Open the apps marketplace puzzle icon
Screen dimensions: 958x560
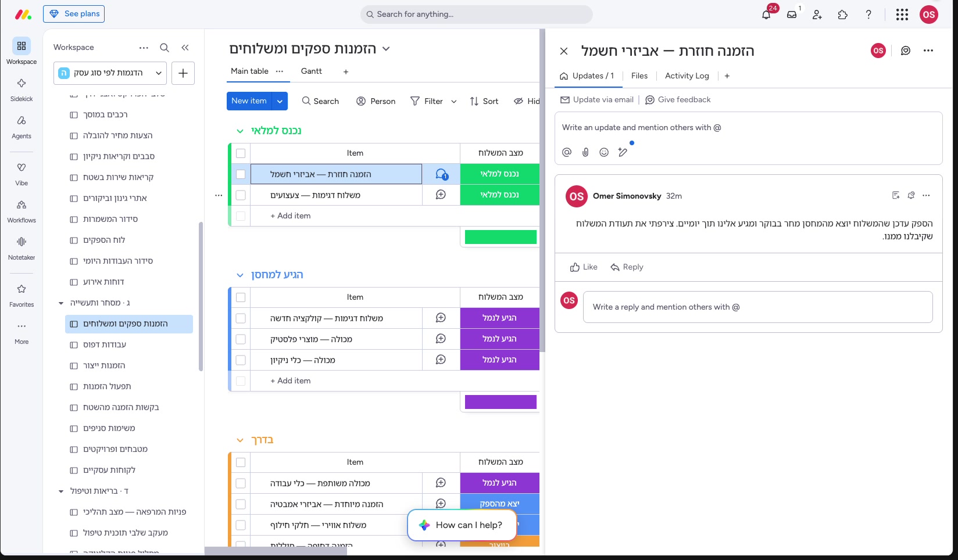(x=843, y=15)
